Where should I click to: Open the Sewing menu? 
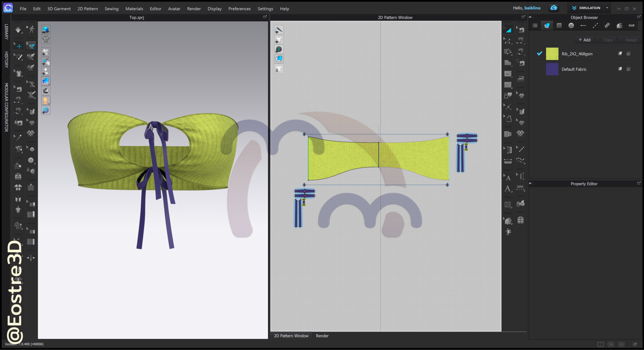click(111, 9)
